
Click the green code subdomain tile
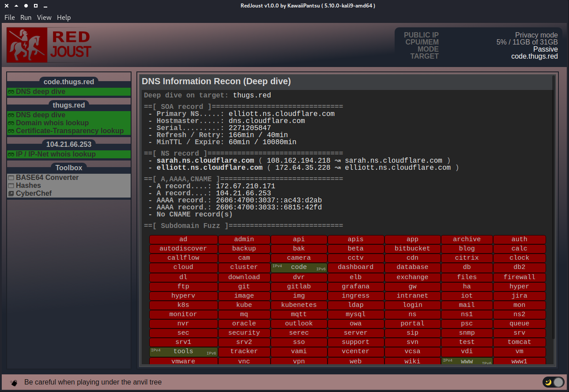299,267
